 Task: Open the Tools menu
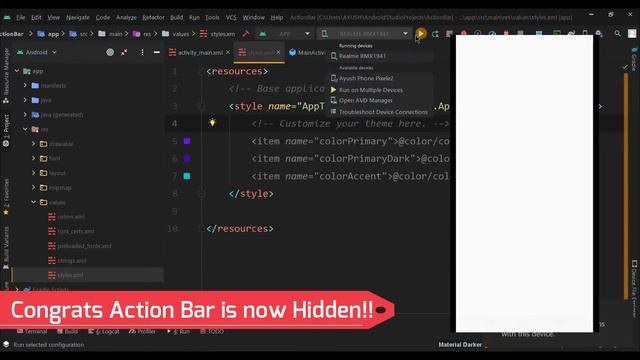212,17
